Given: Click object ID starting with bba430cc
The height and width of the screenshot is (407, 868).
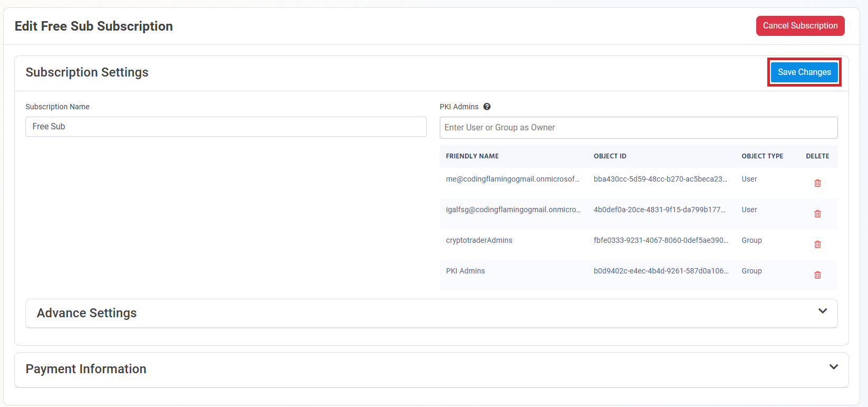Looking at the screenshot, I should pos(660,179).
